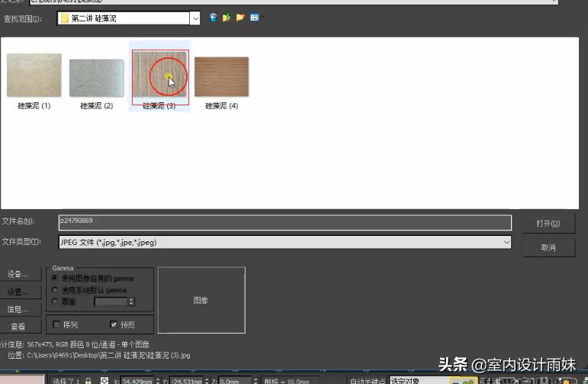Adjust the gamma override spinner
Image resolution: width=588 pixels, height=384 pixels.
point(131,302)
